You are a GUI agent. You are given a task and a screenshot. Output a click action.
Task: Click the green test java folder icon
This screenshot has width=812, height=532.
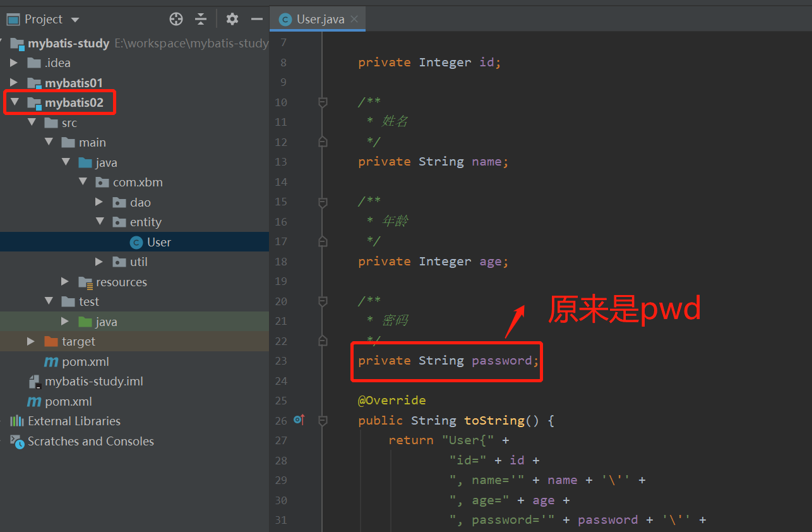pyautogui.click(x=85, y=322)
